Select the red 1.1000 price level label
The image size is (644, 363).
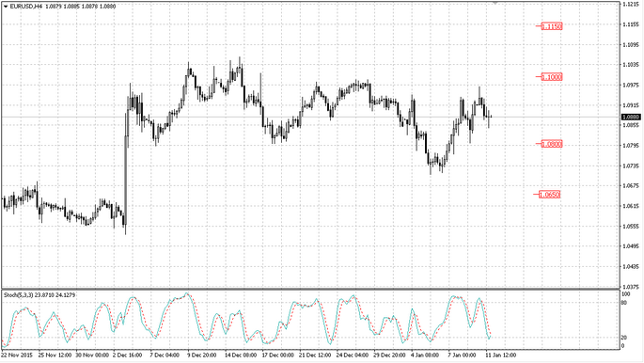(551, 77)
